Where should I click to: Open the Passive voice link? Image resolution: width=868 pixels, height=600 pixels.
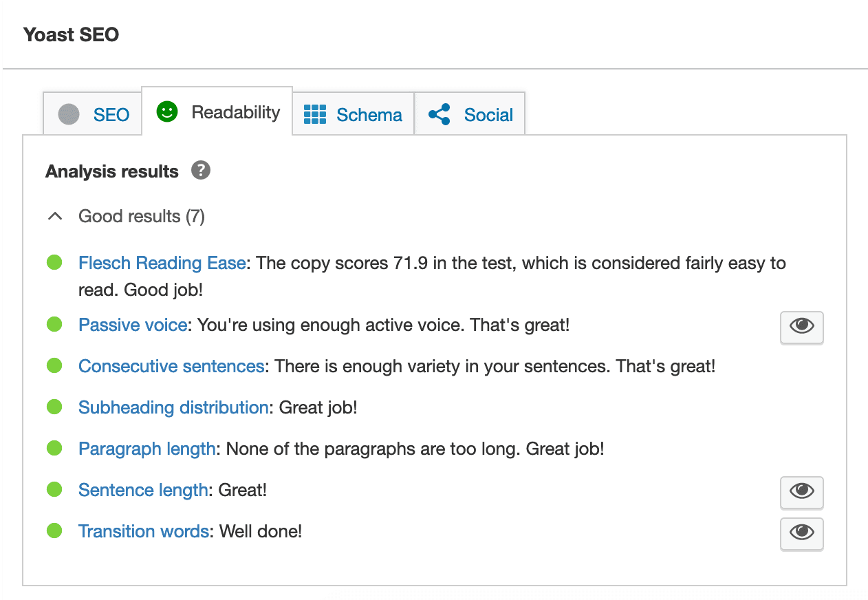click(x=132, y=324)
